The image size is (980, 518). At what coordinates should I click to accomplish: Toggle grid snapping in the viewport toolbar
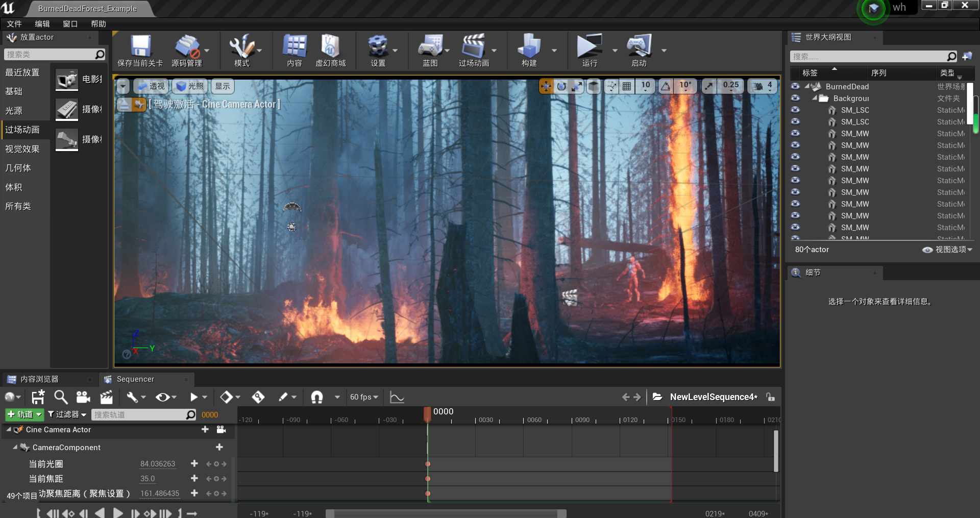[627, 86]
